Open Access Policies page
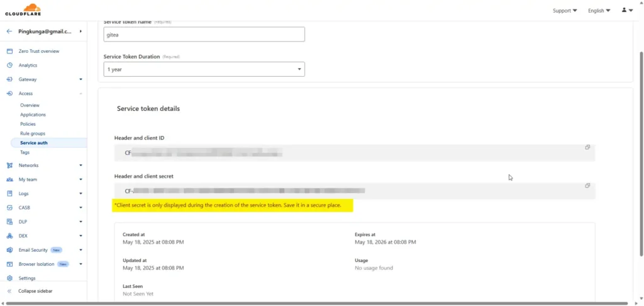644x306 pixels. (x=28, y=124)
